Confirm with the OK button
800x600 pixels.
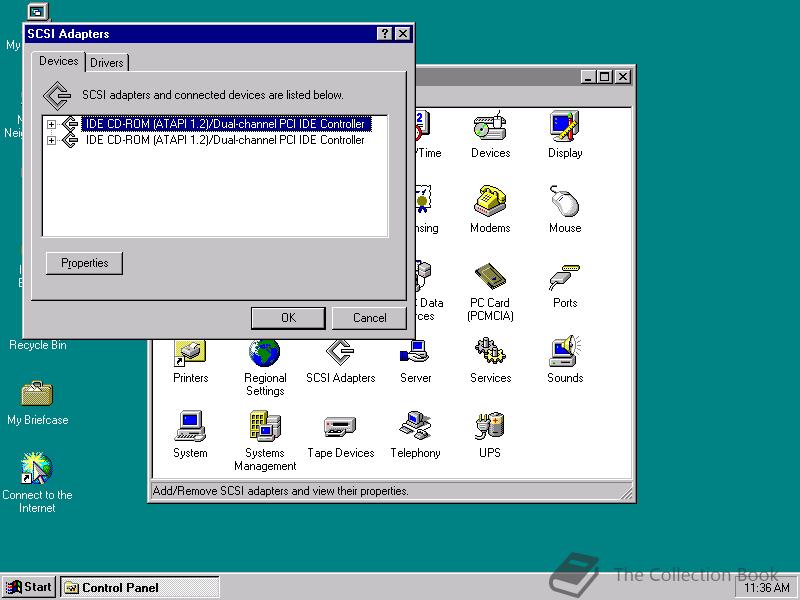[x=288, y=318]
